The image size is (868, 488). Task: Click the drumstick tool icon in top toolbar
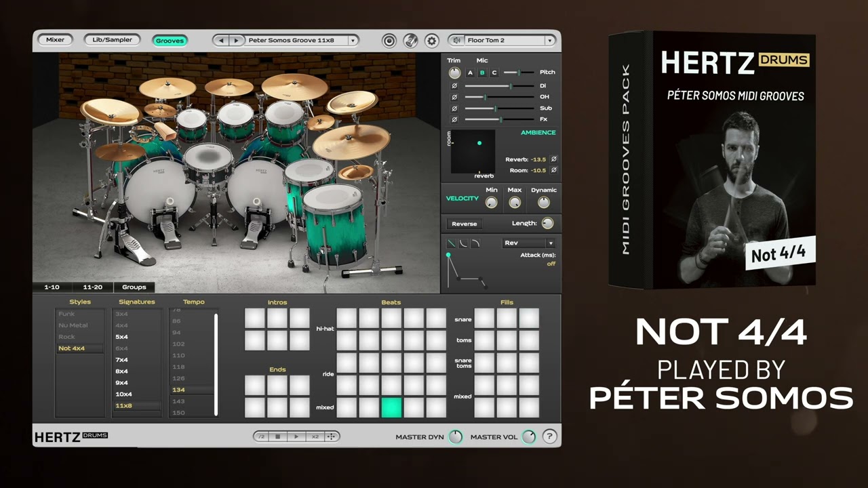pos(410,41)
